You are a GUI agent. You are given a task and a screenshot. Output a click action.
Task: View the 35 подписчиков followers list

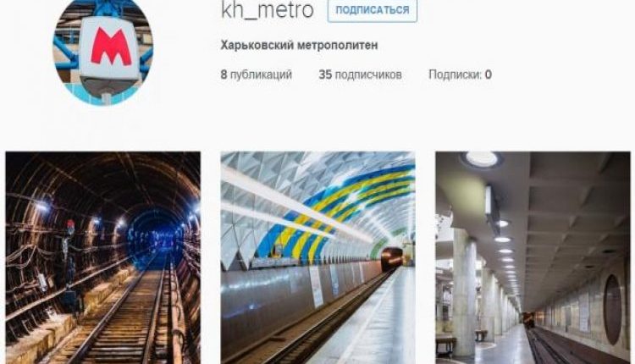(x=360, y=74)
